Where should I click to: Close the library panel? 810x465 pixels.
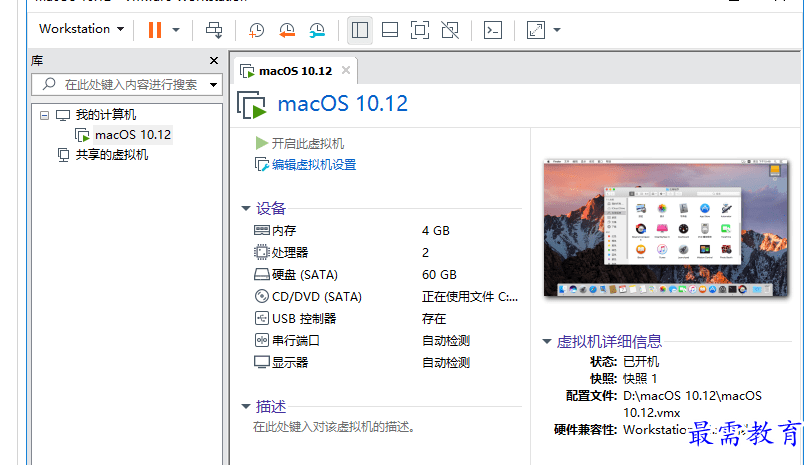[214, 60]
